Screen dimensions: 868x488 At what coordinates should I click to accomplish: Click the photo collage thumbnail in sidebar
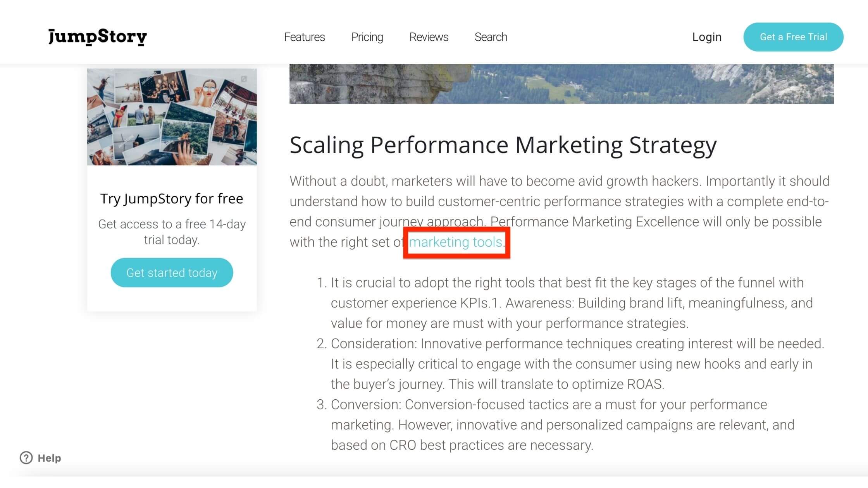pyautogui.click(x=172, y=117)
